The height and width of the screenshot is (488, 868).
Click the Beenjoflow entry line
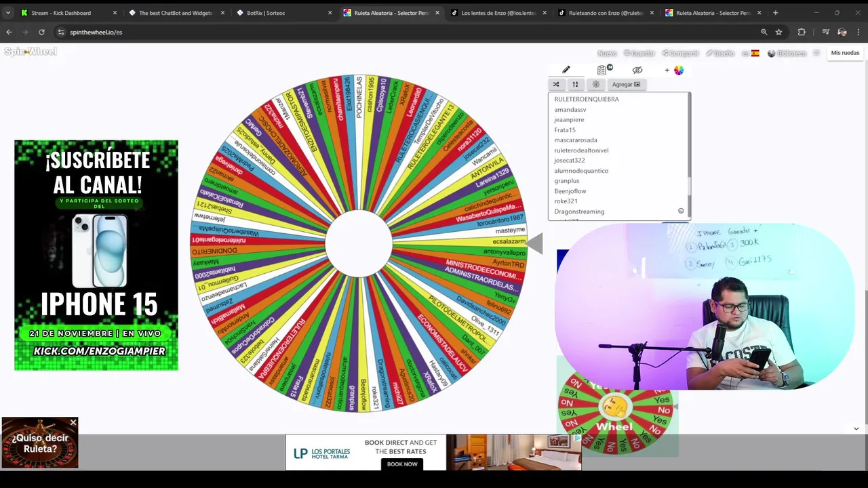[570, 190]
